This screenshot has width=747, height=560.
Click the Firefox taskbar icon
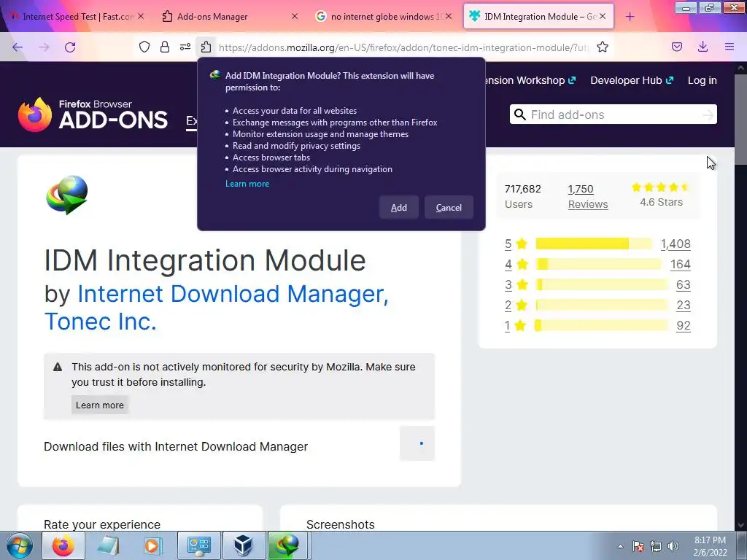[x=63, y=545]
